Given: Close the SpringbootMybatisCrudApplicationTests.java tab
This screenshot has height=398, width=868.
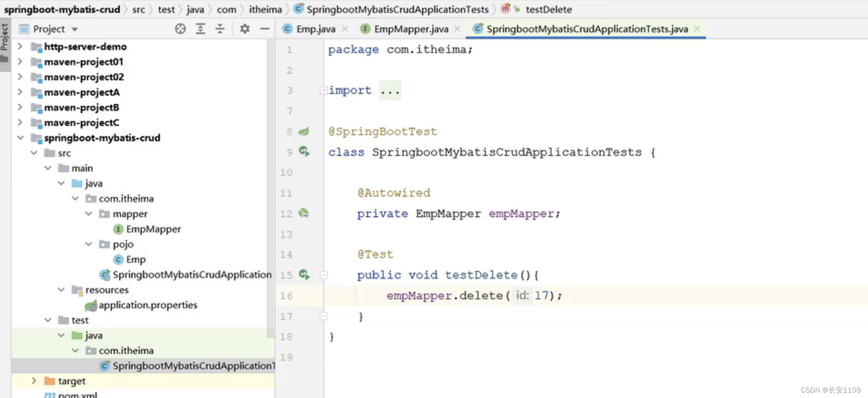Looking at the screenshot, I should pyautogui.click(x=697, y=29).
